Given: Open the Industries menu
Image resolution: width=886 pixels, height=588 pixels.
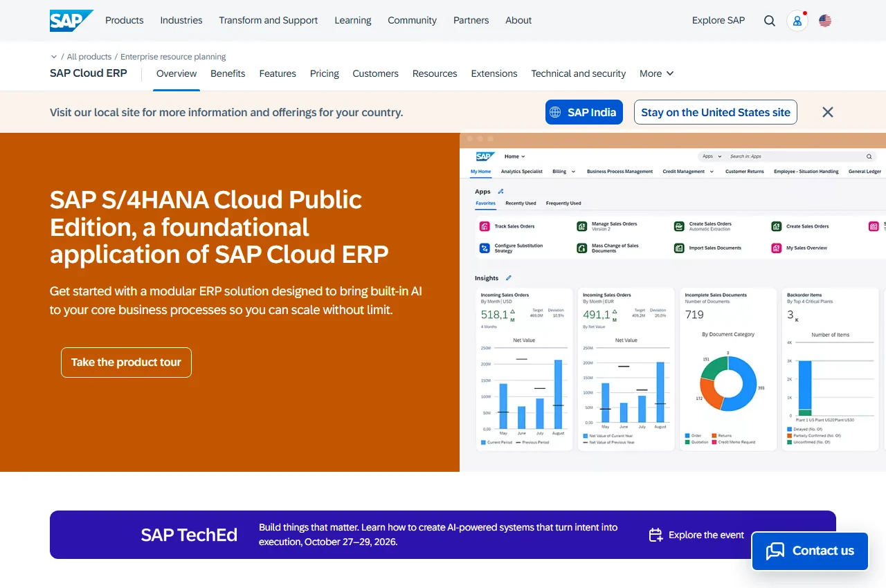Looking at the screenshot, I should pyautogui.click(x=181, y=21).
